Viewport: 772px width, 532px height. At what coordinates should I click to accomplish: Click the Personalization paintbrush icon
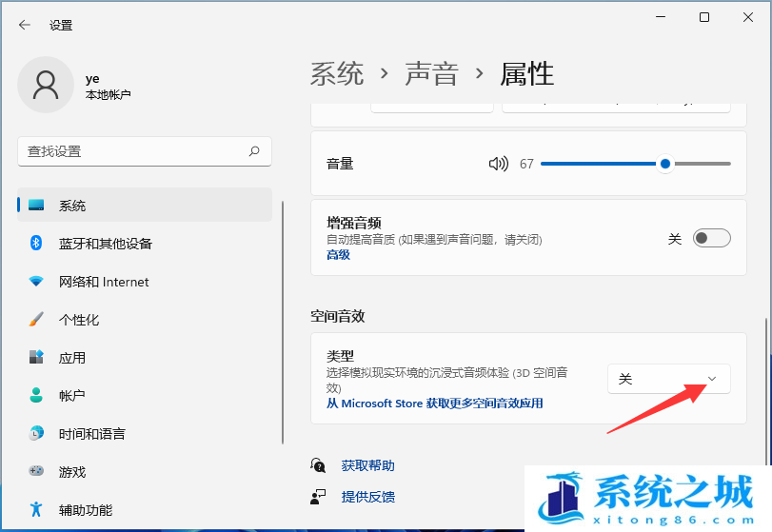click(x=36, y=319)
